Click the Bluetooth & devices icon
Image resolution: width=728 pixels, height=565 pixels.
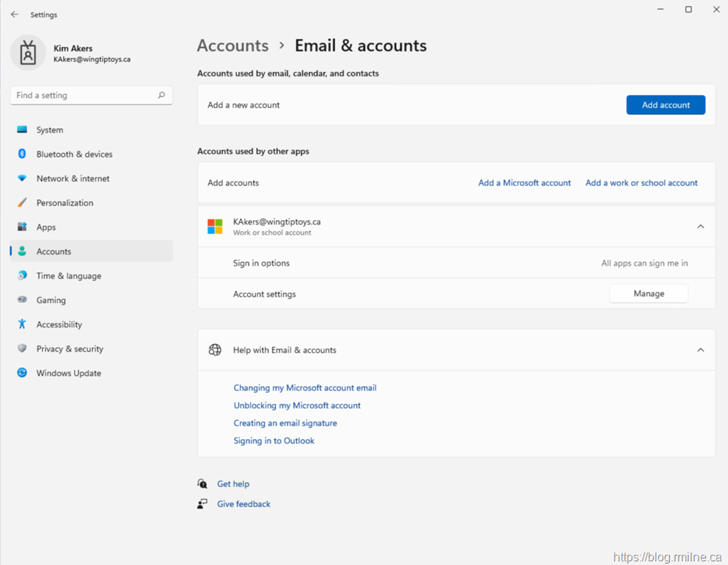[x=22, y=154]
